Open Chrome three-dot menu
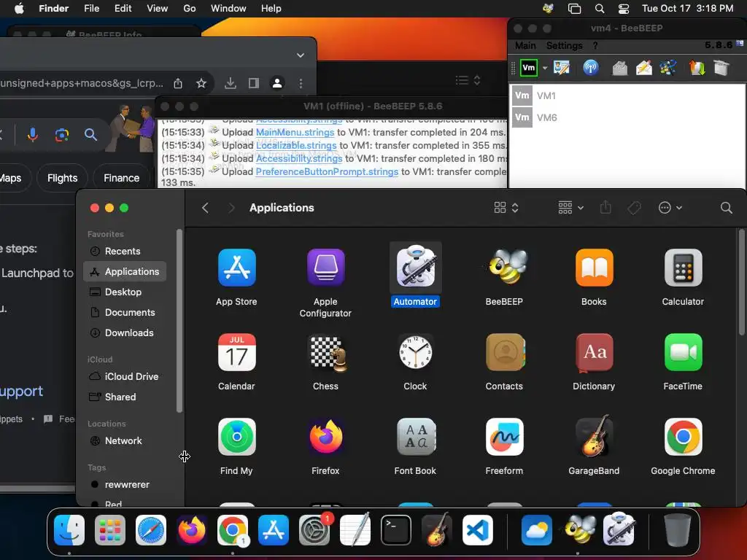Image resolution: width=747 pixels, height=560 pixels. click(x=301, y=83)
